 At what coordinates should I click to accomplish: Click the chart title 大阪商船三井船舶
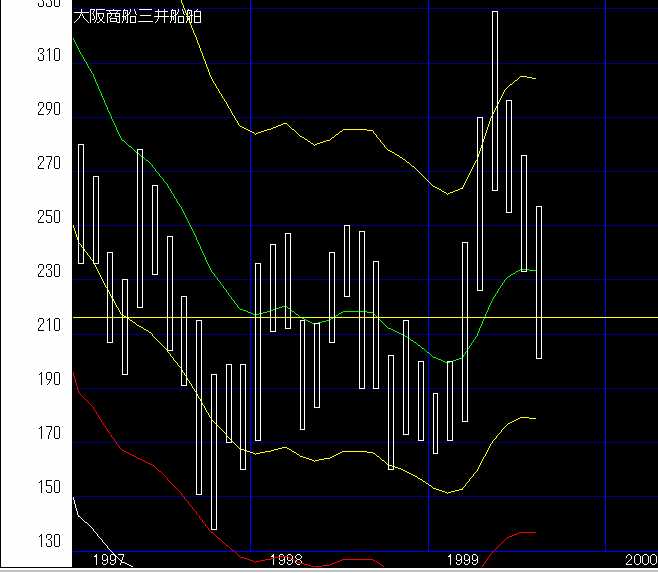138,17
